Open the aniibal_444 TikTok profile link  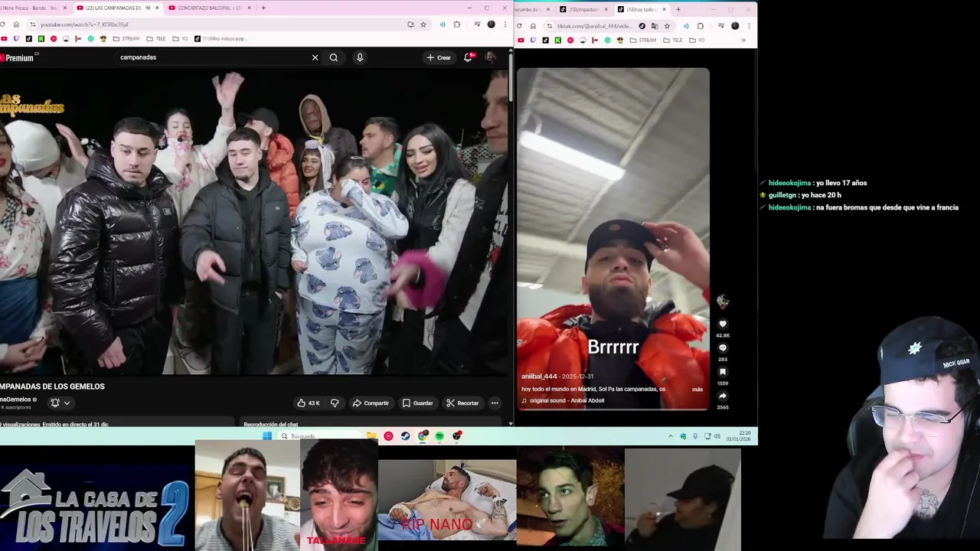[539, 377]
